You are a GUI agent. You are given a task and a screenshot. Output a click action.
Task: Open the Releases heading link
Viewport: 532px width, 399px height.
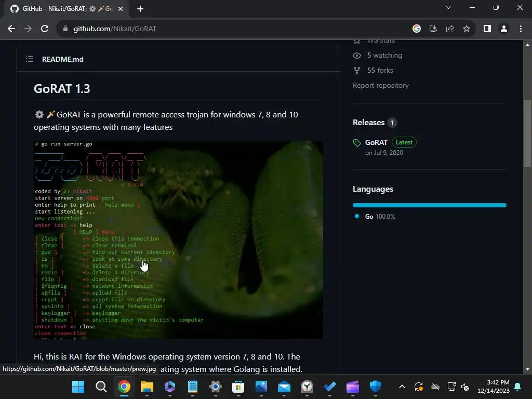[368, 123]
